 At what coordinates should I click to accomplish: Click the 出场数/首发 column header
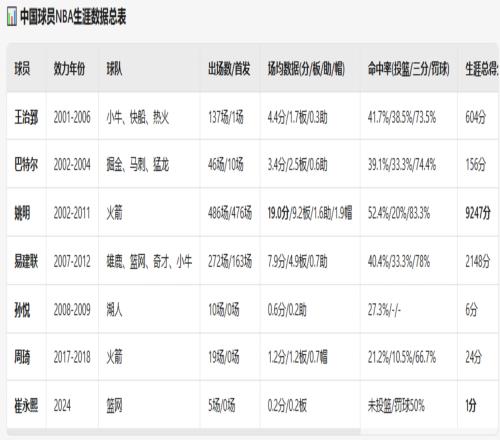(x=229, y=69)
